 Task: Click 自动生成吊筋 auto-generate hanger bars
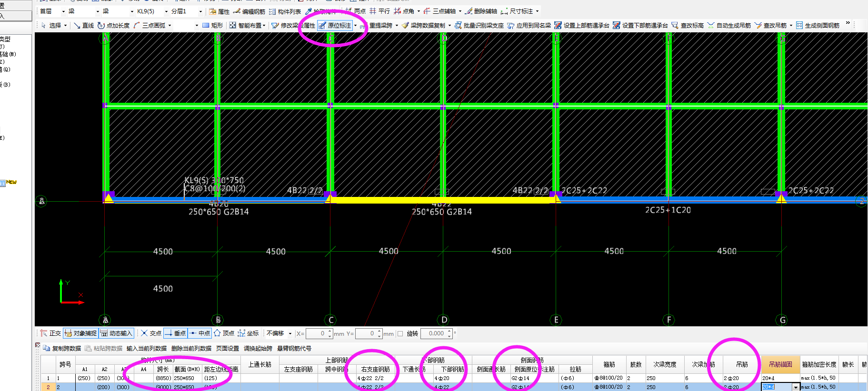[729, 25]
